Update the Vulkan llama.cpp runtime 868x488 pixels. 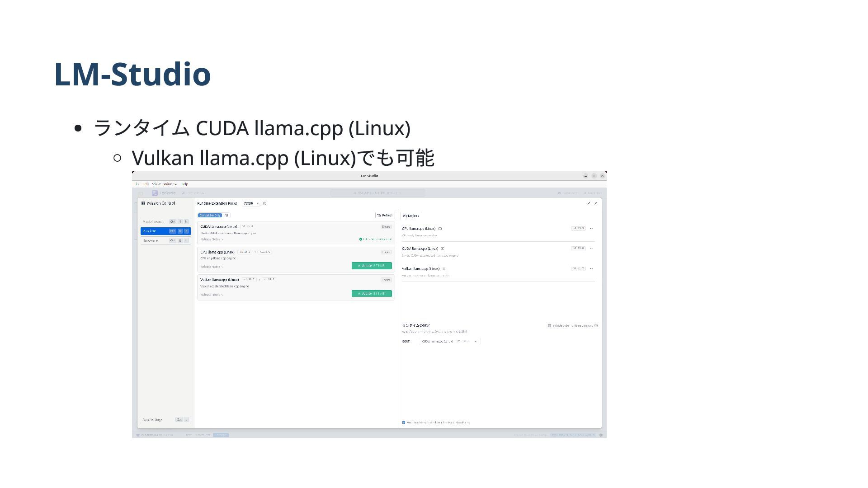coord(372,294)
